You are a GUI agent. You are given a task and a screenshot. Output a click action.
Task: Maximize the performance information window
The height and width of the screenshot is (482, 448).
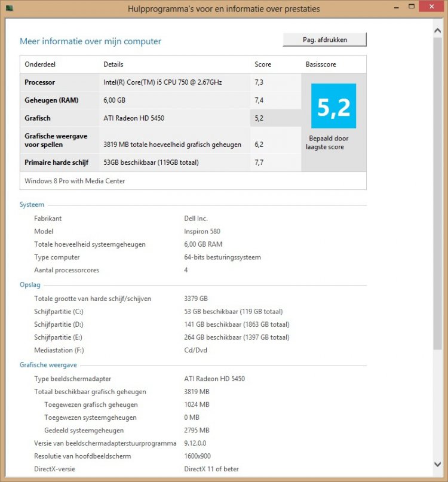(412, 7)
